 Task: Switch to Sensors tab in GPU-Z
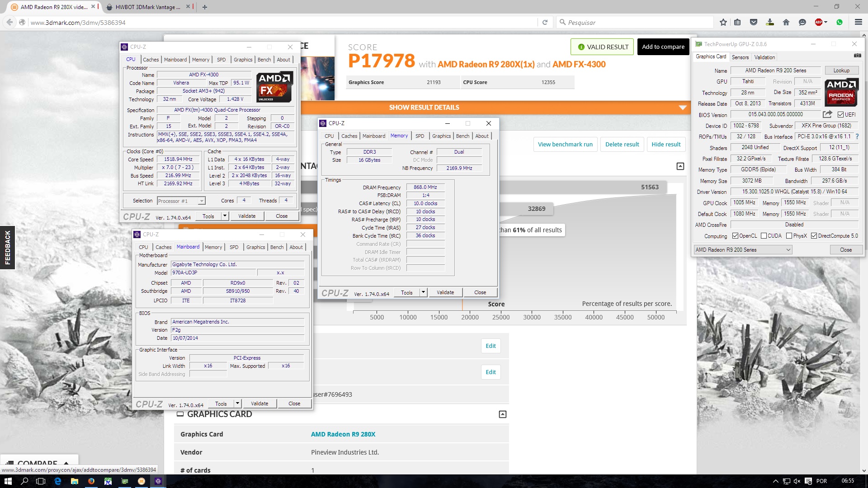coord(740,57)
